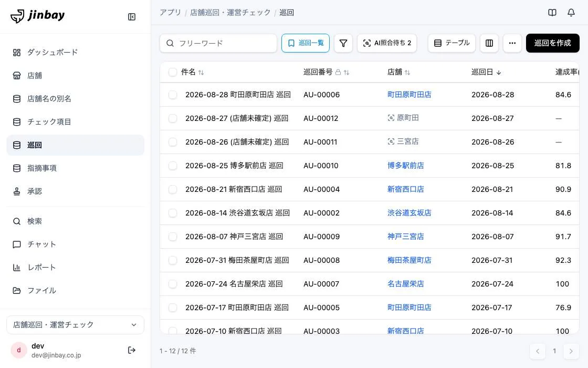This screenshot has width=588, height=368.
Task: Open 承認 in the sidebar
Action: pyautogui.click(x=75, y=191)
